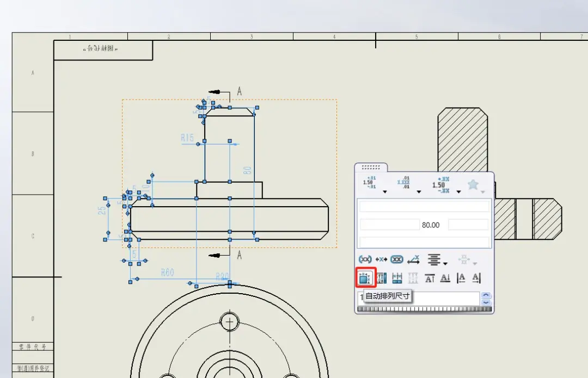Select the vertical 80 dimension in the drawing
588x378 pixels.
[247, 170]
